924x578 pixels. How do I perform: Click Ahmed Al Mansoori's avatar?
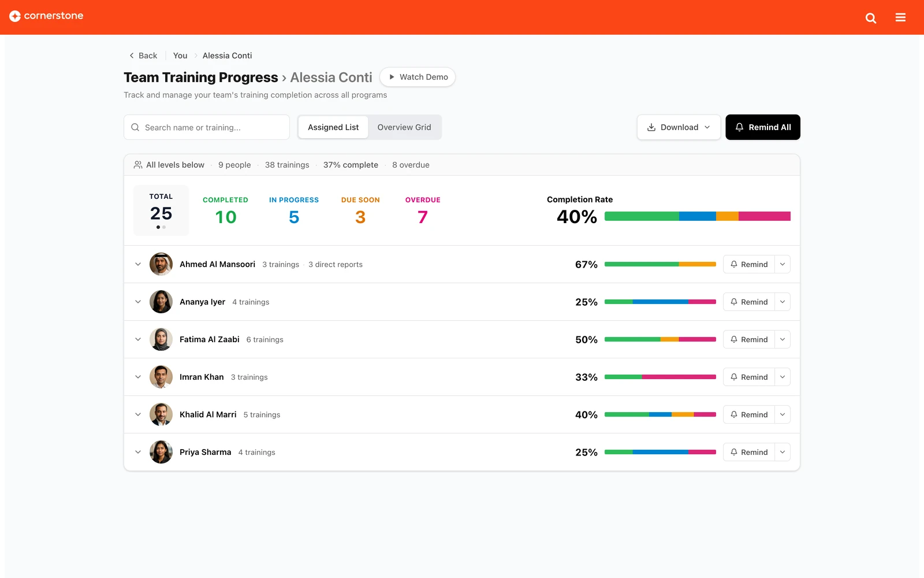(x=161, y=264)
